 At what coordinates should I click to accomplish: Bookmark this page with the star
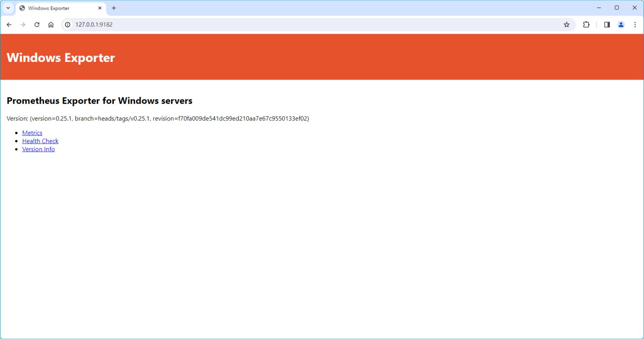(567, 25)
